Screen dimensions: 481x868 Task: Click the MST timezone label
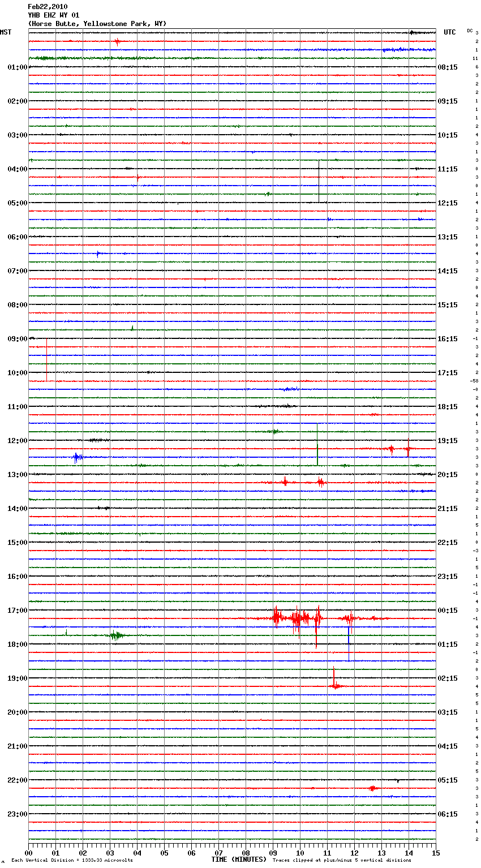point(6,32)
